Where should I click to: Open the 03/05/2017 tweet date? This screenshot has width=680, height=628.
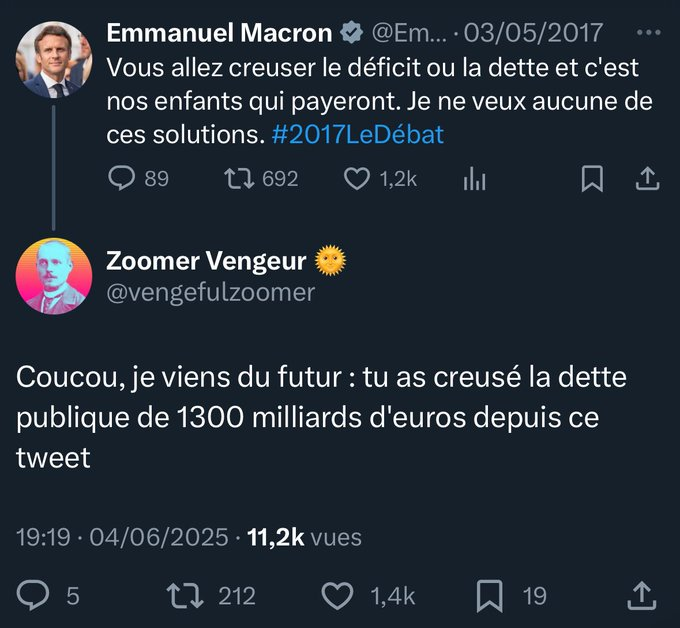[x=533, y=33]
